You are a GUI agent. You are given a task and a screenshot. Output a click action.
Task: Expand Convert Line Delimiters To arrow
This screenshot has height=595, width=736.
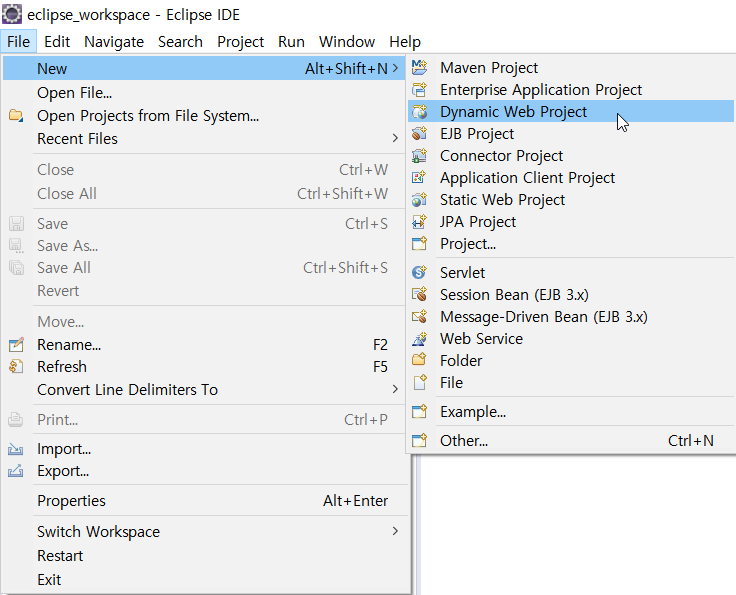(x=395, y=389)
